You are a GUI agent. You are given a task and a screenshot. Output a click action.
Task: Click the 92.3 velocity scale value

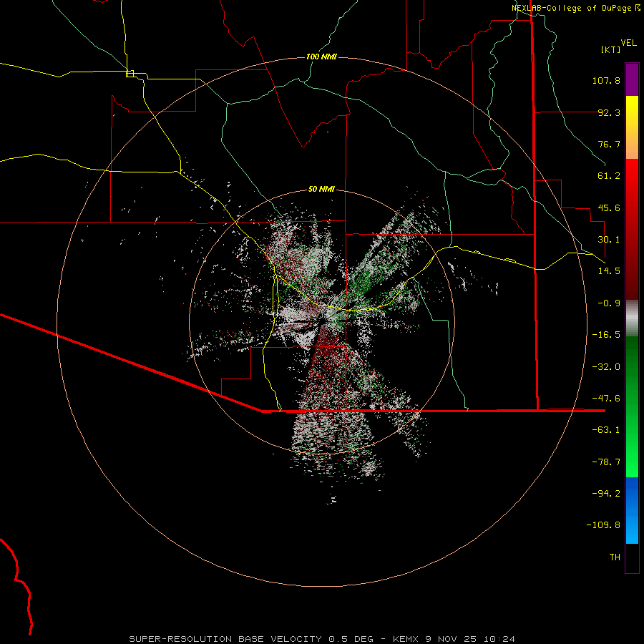click(x=609, y=112)
